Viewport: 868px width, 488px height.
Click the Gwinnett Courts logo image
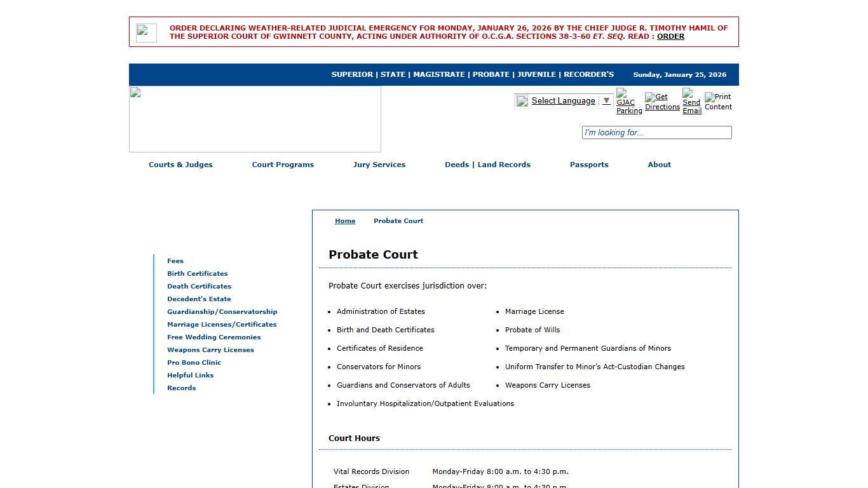pos(254,119)
